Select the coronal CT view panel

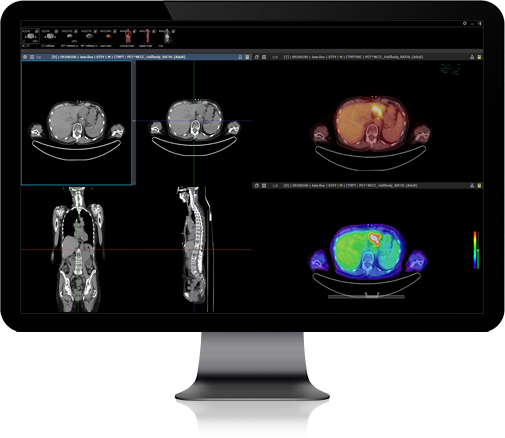pos(78,249)
